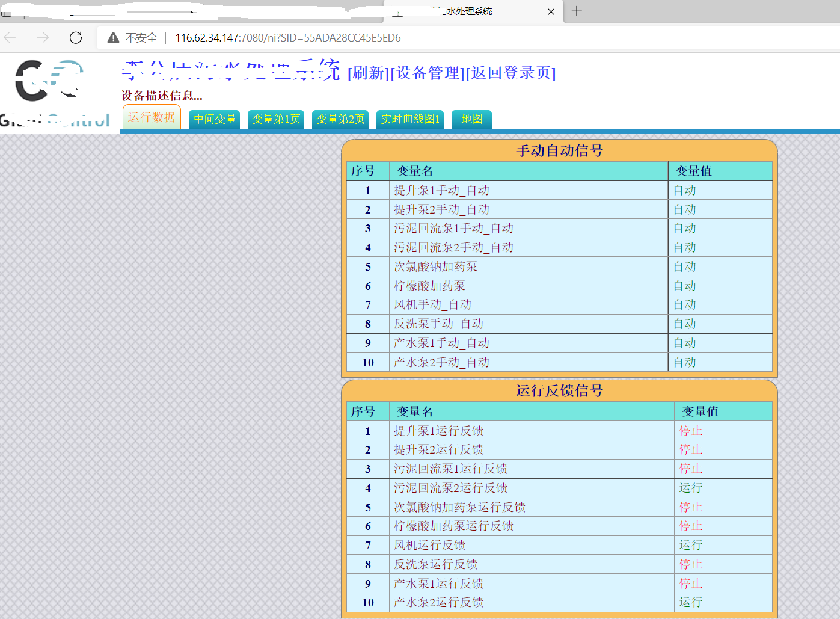Click the 运行 value for 风机运行反馈

(690, 545)
